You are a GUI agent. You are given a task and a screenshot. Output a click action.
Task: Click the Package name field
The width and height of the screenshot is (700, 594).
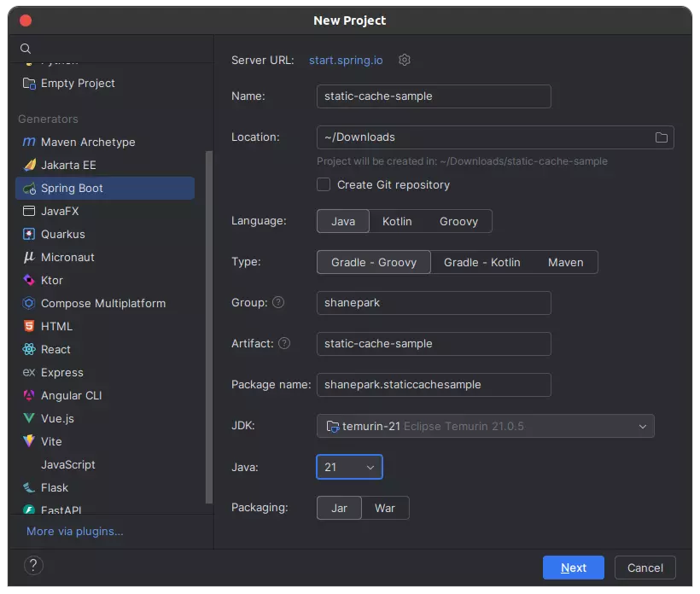pyautogui.click(x=434, y=384)
